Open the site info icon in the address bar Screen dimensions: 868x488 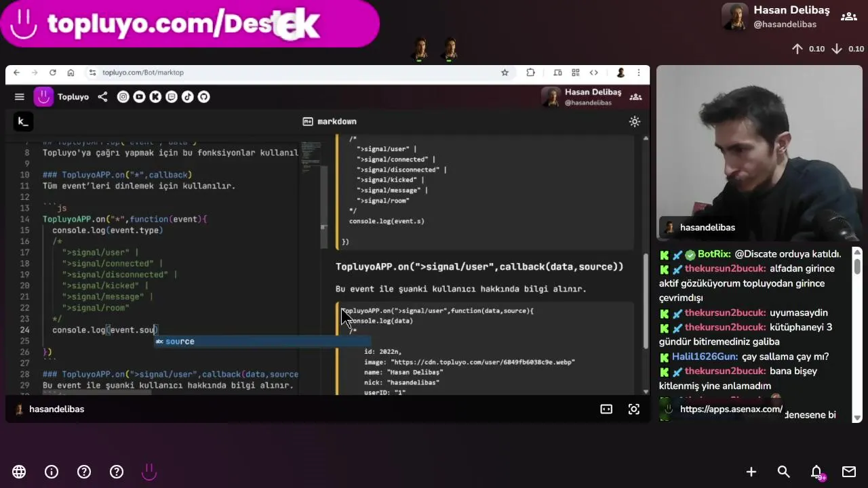[x=92, y=73]
